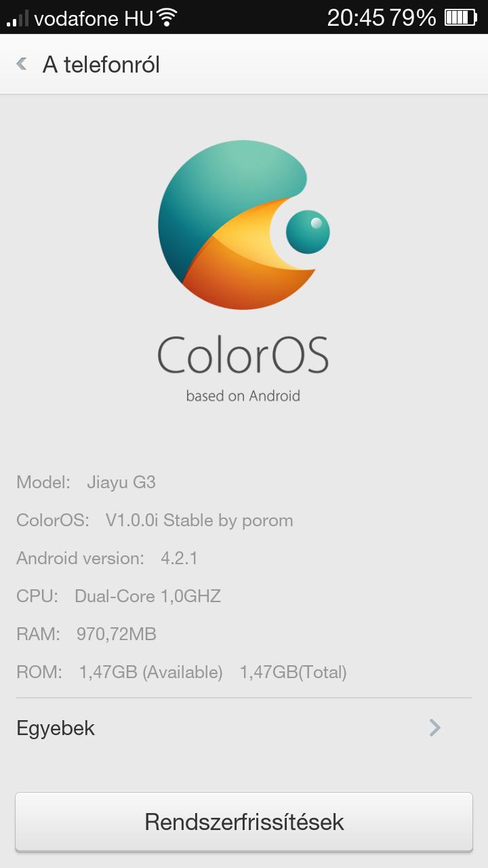Tap the "based on Android" caption
The width and height of the screenshot is (488, 868).
(x=243, y=395)
